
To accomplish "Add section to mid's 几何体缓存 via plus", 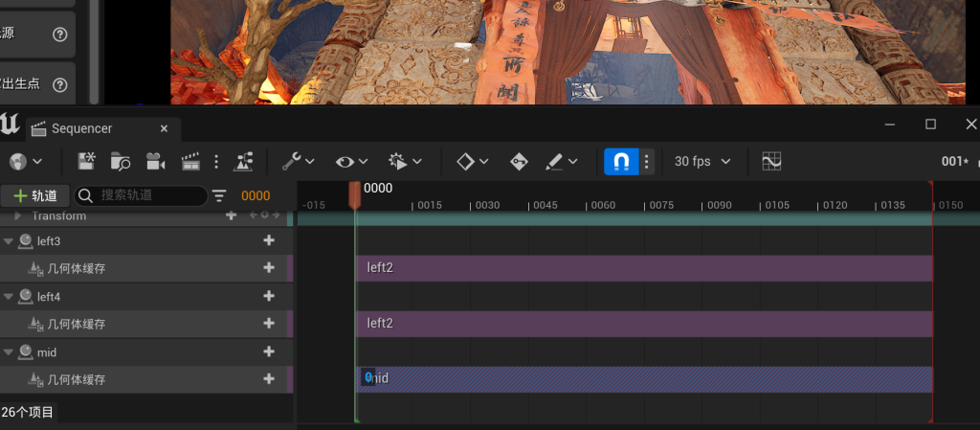I will [x=269, y=378].
